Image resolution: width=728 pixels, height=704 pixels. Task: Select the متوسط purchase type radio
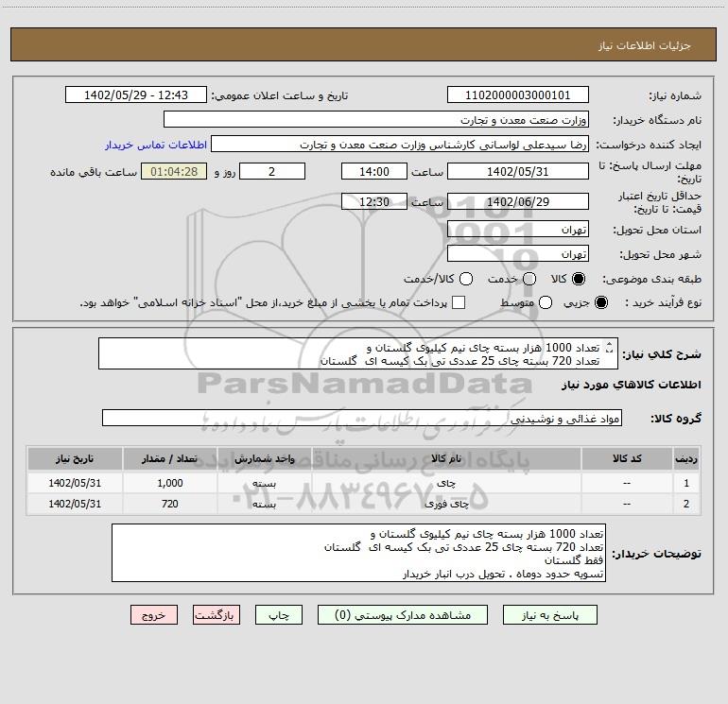click(546, 302)
